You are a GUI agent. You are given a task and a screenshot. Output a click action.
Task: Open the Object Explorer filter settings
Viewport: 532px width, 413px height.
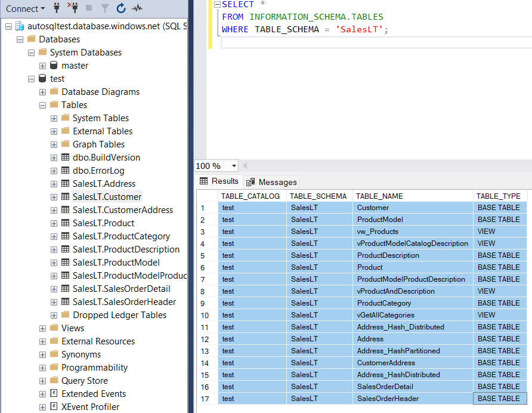pyautogui.click(x=105, y=8)
